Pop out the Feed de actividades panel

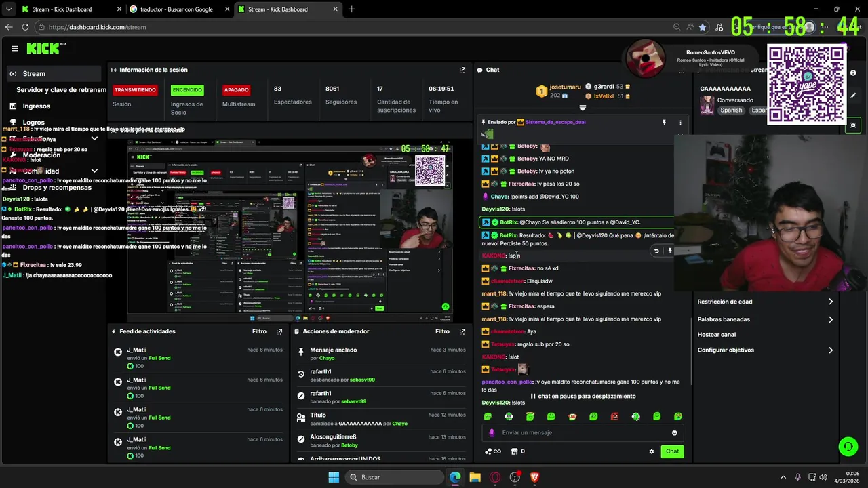[279, 331]
